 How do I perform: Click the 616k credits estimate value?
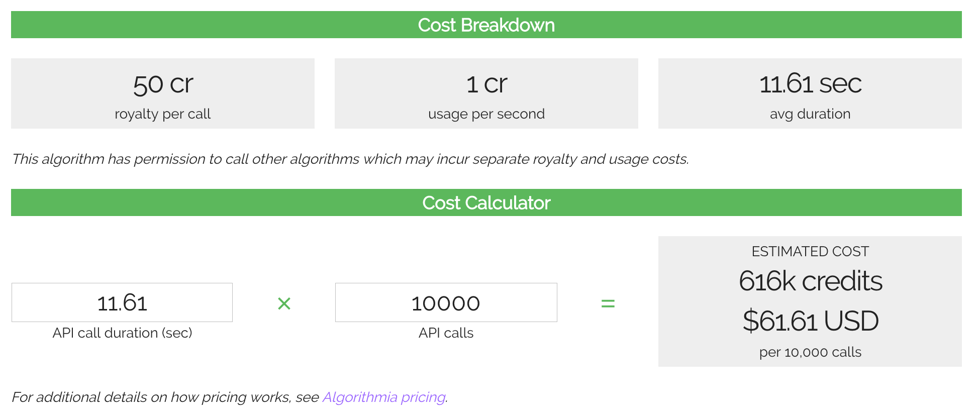point(810,281)
